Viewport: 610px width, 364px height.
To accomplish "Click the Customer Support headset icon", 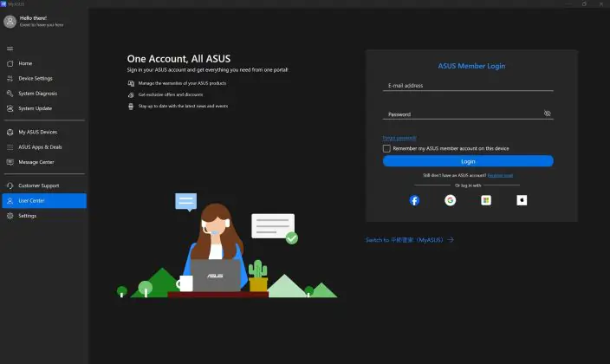I will 10,185.
